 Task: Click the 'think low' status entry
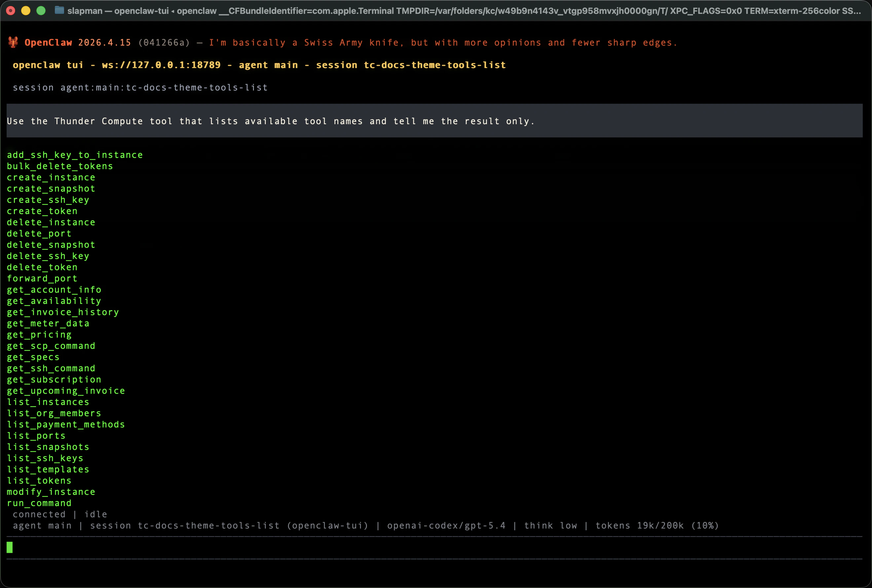point(550,526)
